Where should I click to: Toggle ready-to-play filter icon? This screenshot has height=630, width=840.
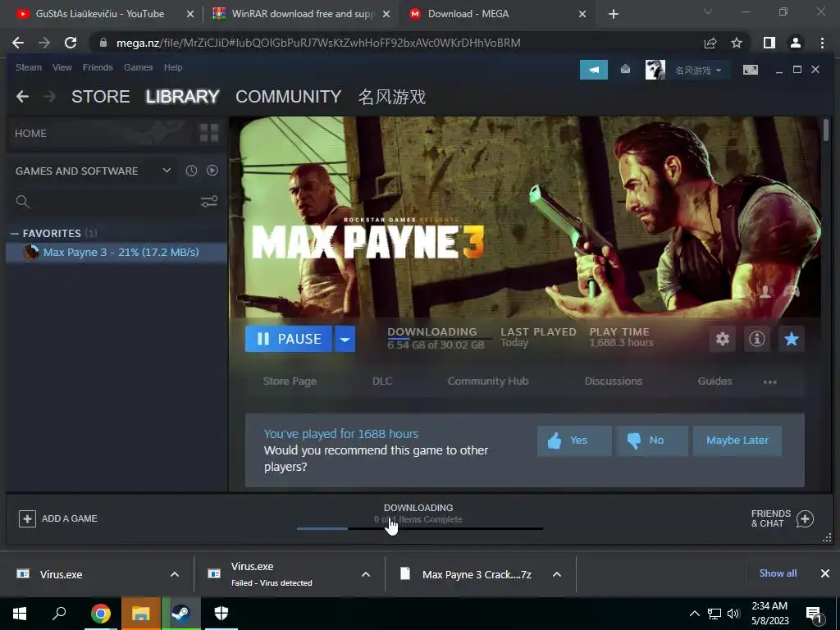(212, 171)
